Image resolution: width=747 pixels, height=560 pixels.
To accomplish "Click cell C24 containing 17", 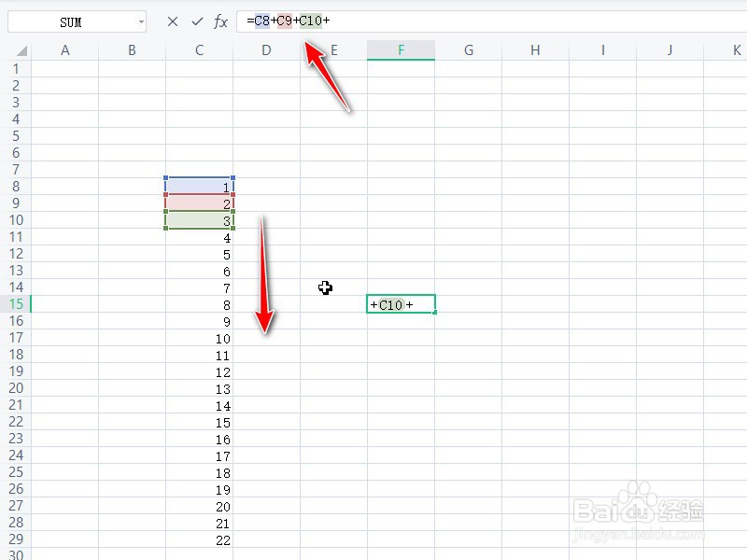I will point(199,455).
